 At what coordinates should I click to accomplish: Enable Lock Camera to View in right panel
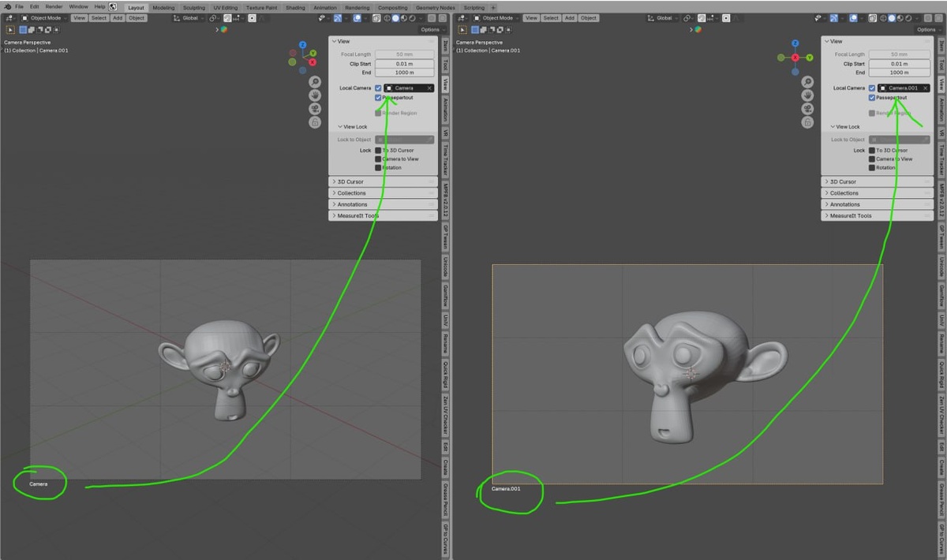coord(872,159)
